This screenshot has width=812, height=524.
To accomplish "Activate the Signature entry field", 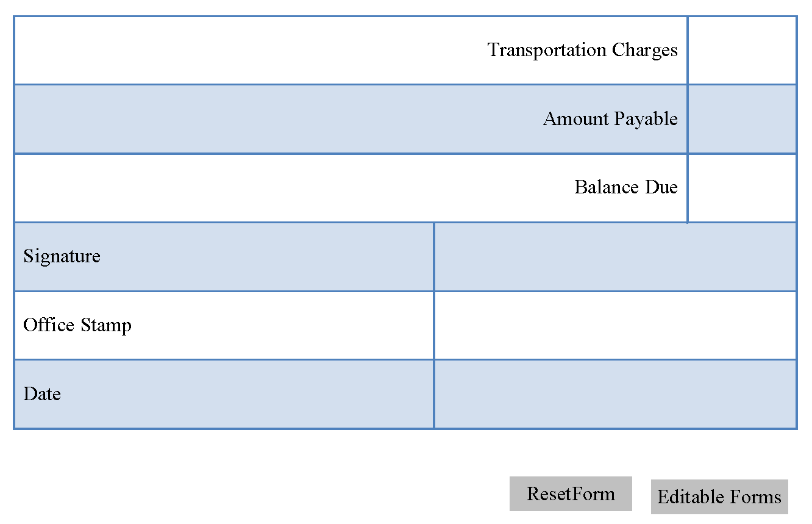I will click(615, 257).
